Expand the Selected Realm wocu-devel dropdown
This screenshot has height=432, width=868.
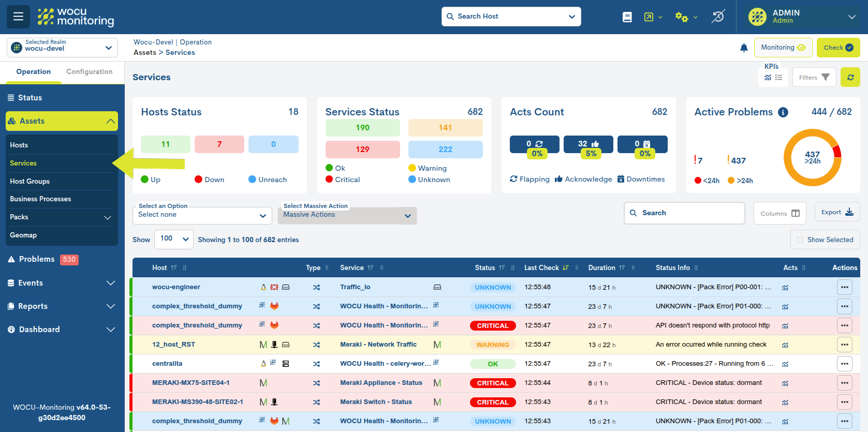(62, 48)
